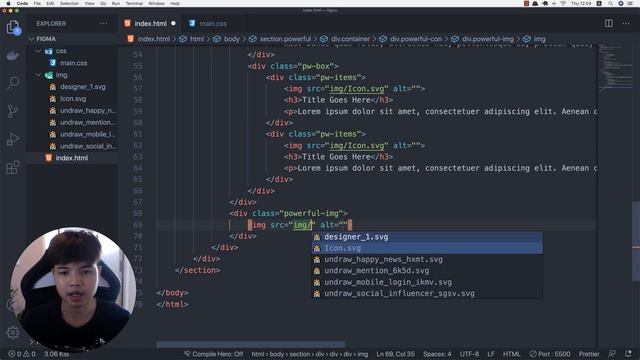Click UTF-8 encoding status item
This screenshot has width=640, height=360.
tap(469, 354)
